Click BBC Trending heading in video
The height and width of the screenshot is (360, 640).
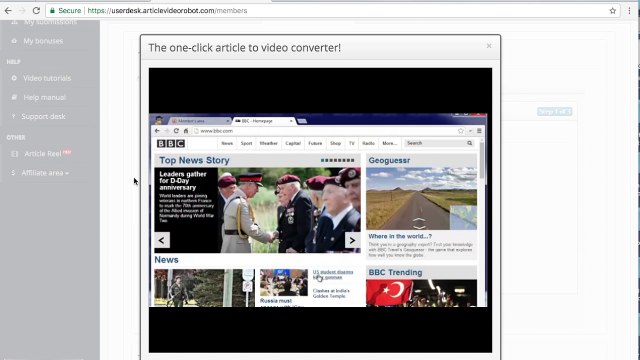(396, 272)
